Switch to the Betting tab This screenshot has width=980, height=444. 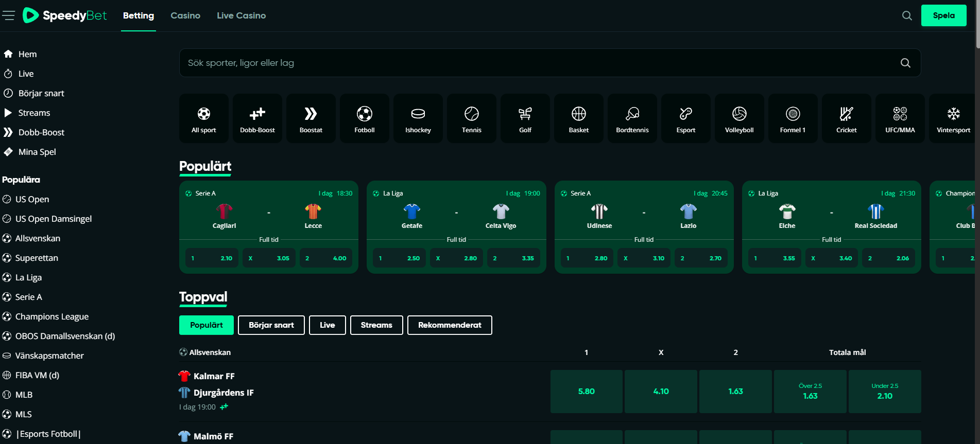139,15
